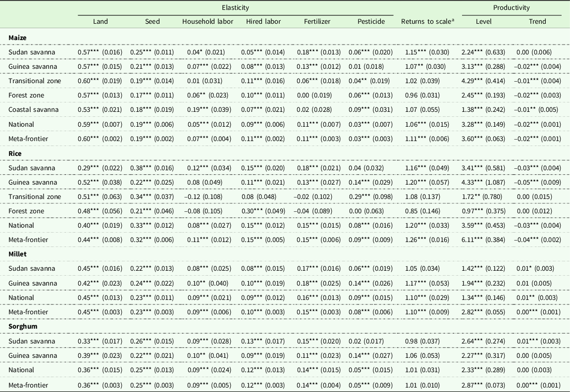
Task: Click the Hired labor column header
Action: click(x=263, y=21)
